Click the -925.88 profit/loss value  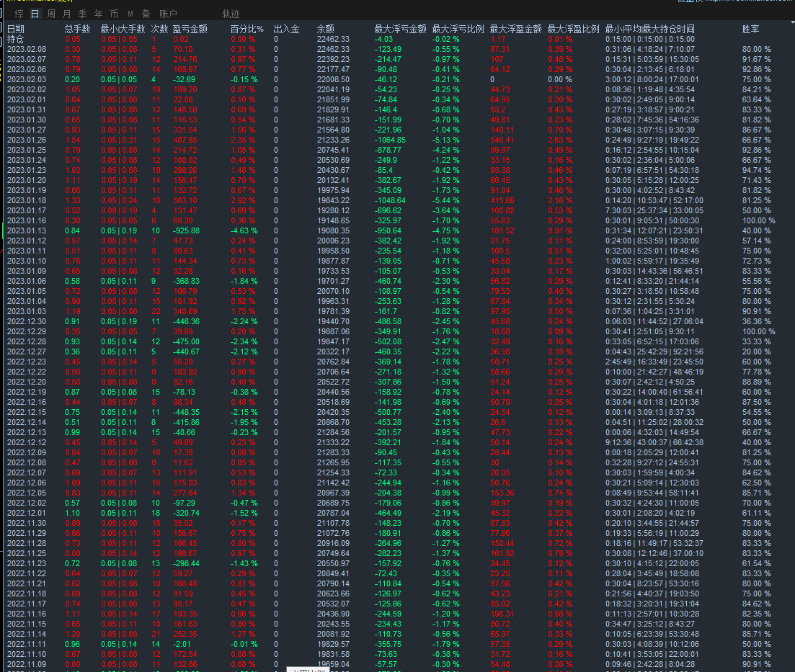tap(186, 230)
